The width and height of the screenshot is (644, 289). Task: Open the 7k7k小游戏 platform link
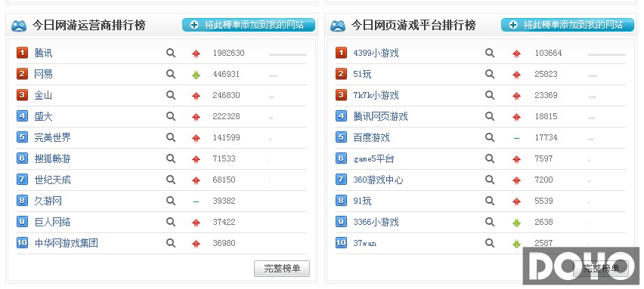pos(376,96)
